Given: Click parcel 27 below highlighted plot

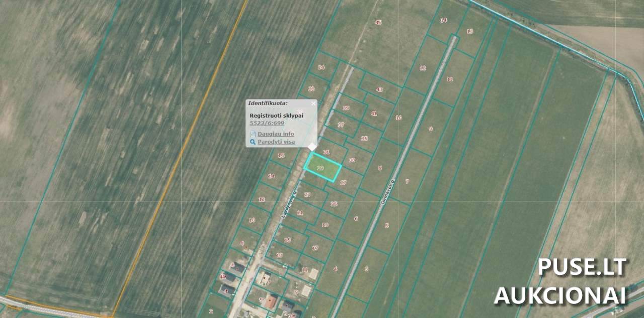Looking at the screenshot, I should coord(343,182).
